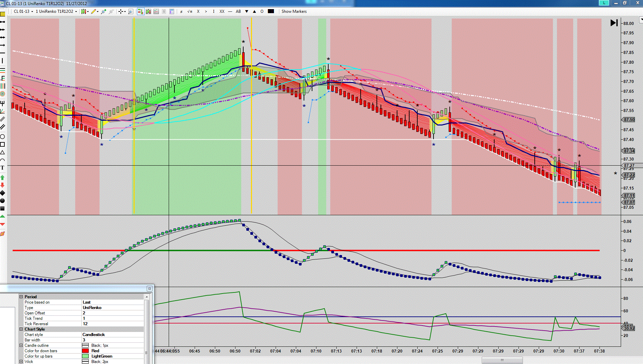The image size is (643, 364).
Task: Open the 1 UniRenko T1R12O2 interval dropdown
Action: (x=56, y=11)
